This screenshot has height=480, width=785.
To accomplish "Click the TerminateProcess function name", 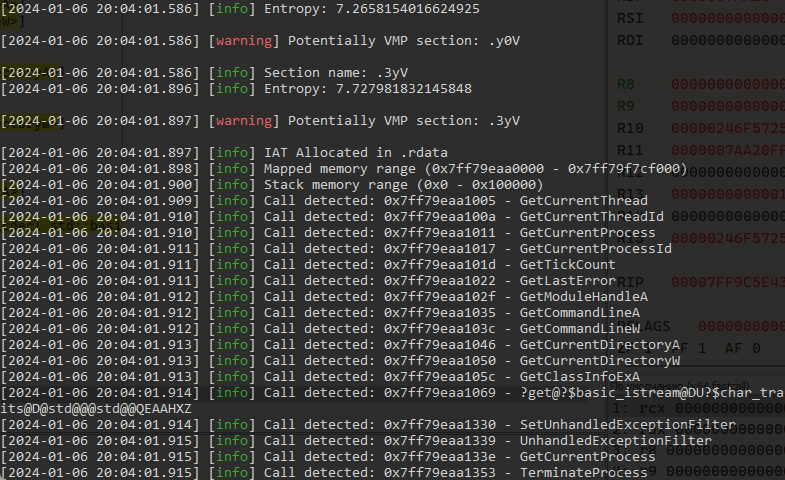I will coord(584,473).
